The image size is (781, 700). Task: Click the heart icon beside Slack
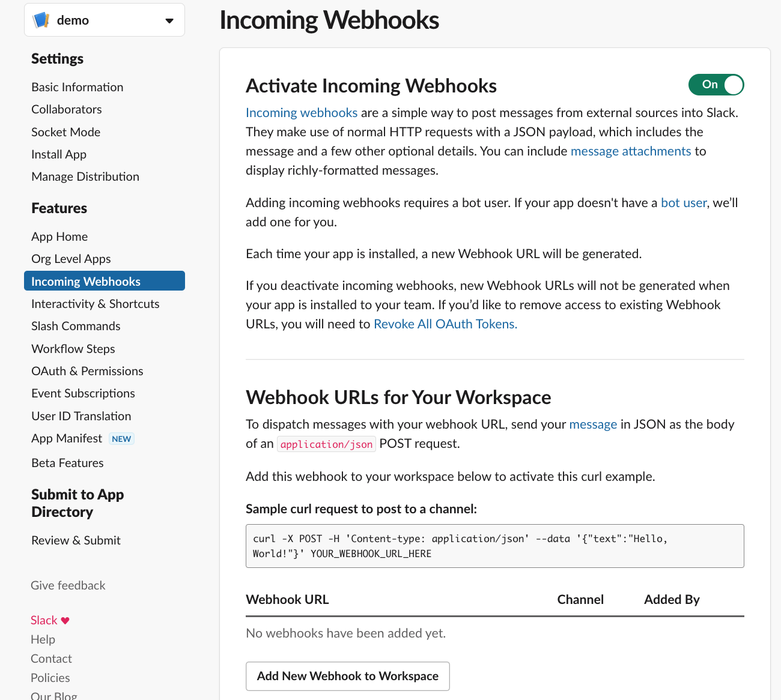pyautogui.click(x=65, y=621)
